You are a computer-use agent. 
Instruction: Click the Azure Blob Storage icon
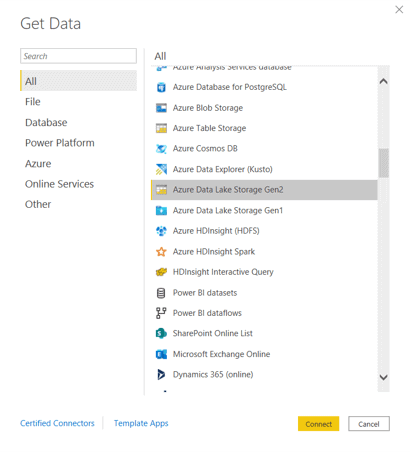click(161, 108)
